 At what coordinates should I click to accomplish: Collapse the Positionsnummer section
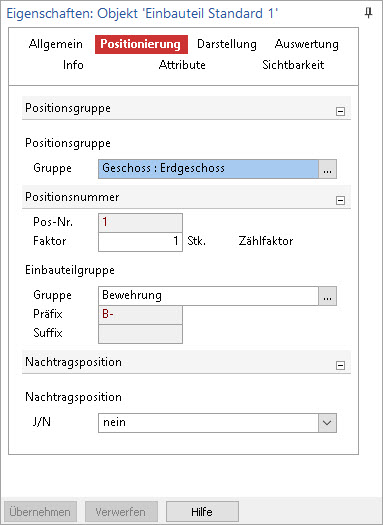(340, 200)
